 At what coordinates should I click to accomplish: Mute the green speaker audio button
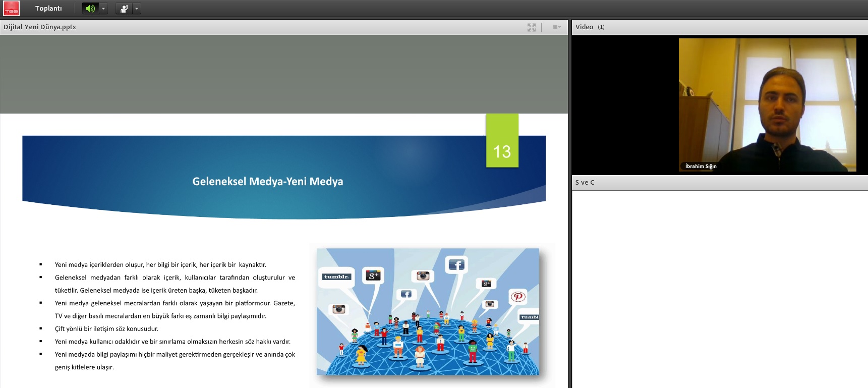[x=90, y=9]
